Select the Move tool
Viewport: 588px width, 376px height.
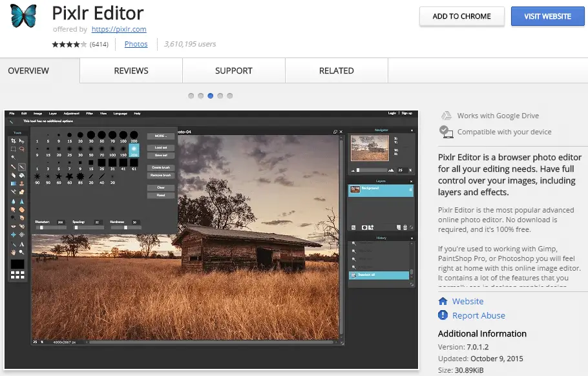click(22, 141)
